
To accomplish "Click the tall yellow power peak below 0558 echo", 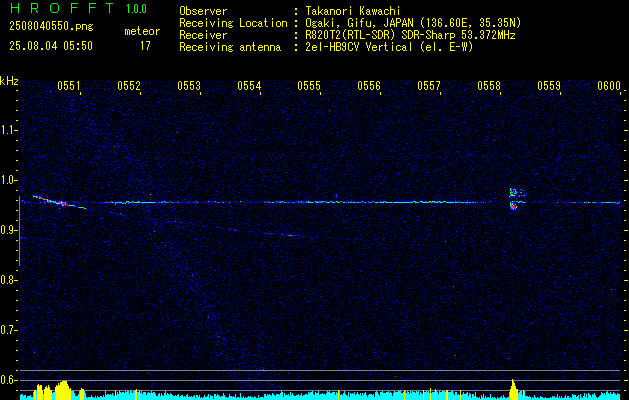I will pos(513,389).
